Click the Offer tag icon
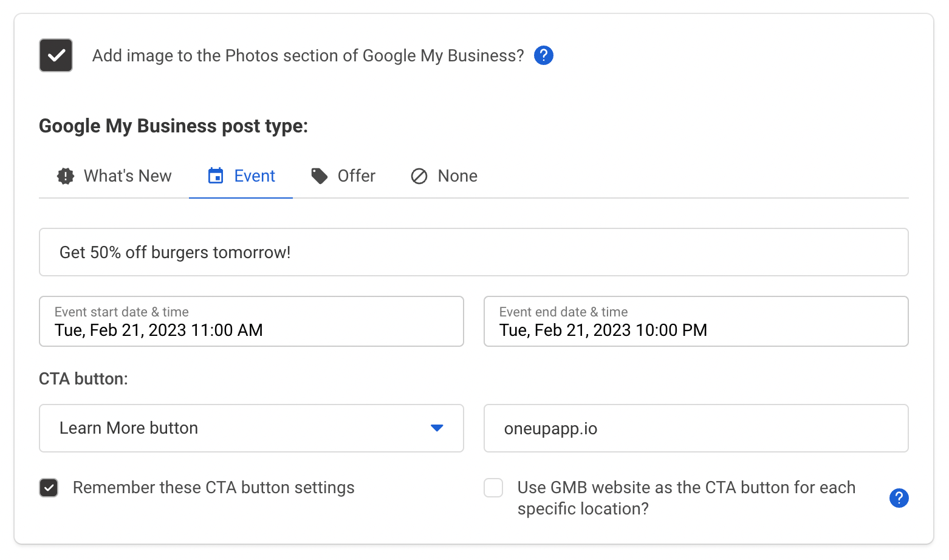 (x=320, y=176)
